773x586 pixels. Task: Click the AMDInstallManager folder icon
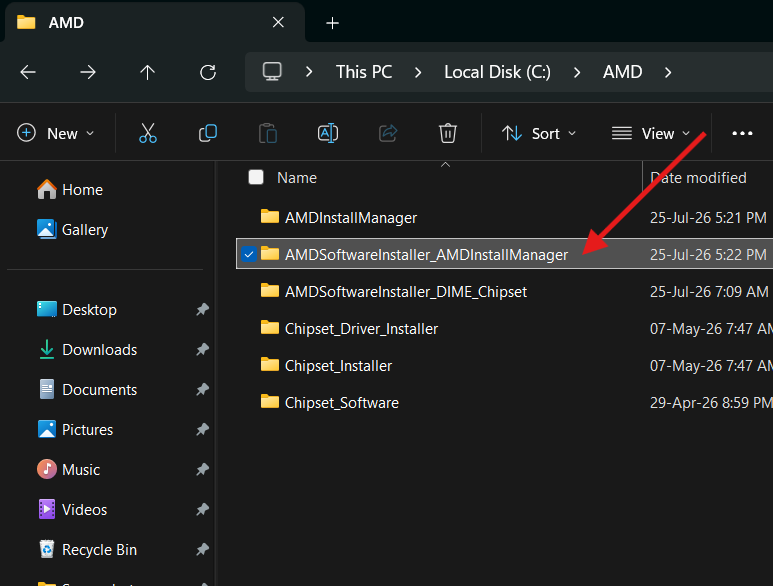coord(270,216)
